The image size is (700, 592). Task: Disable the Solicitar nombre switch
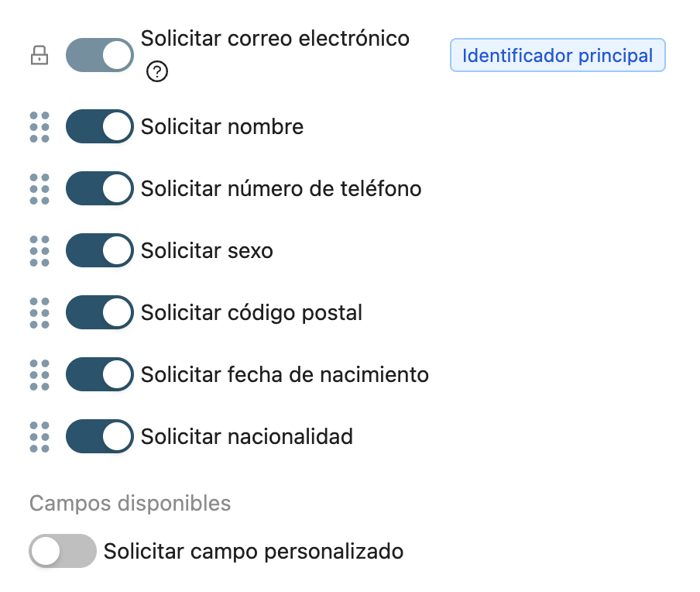point(100,126)
